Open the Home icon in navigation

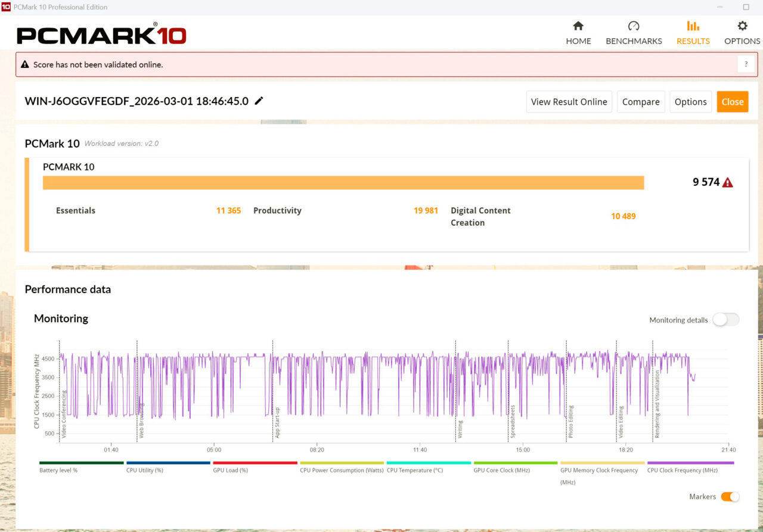coord(578,26)
